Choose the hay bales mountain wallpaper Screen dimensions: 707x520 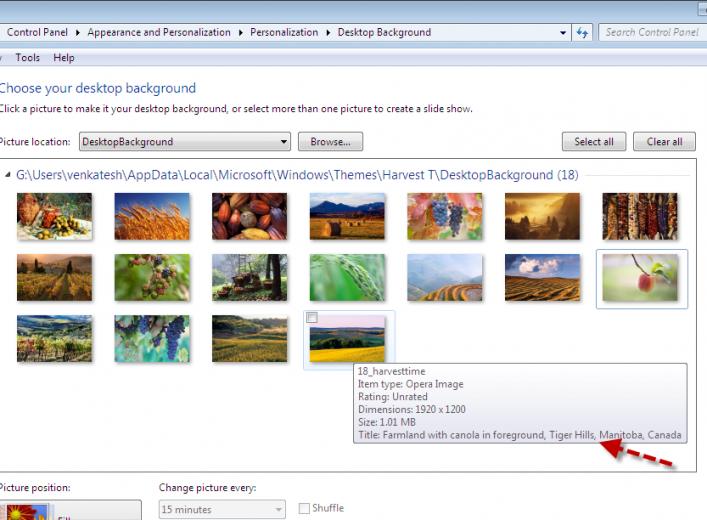pos(347,216)
